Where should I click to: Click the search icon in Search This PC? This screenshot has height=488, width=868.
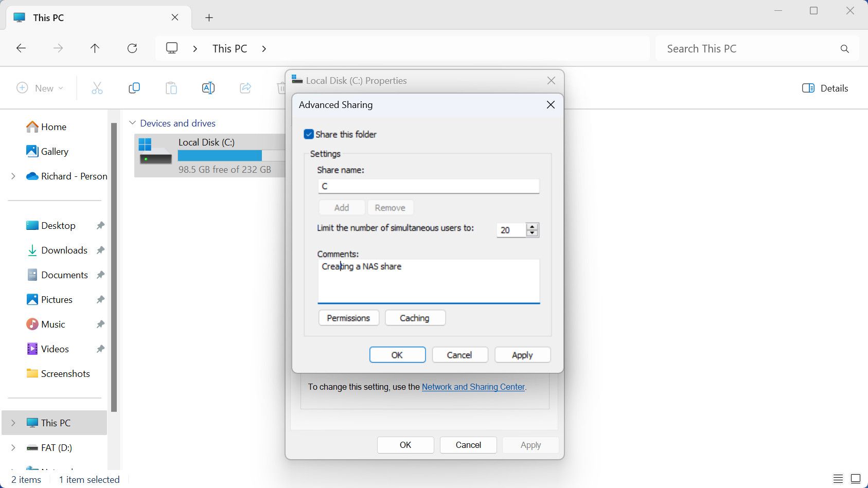[x=844, y=48]
